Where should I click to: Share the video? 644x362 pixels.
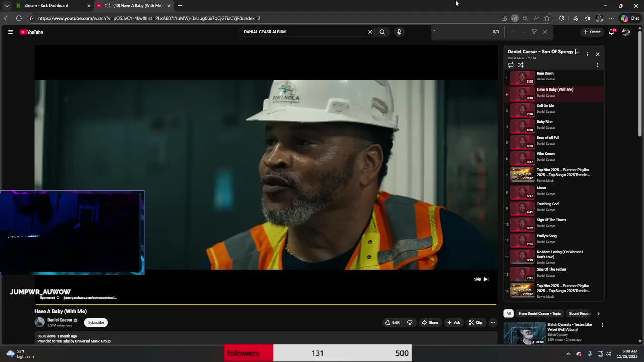[430, 322]
